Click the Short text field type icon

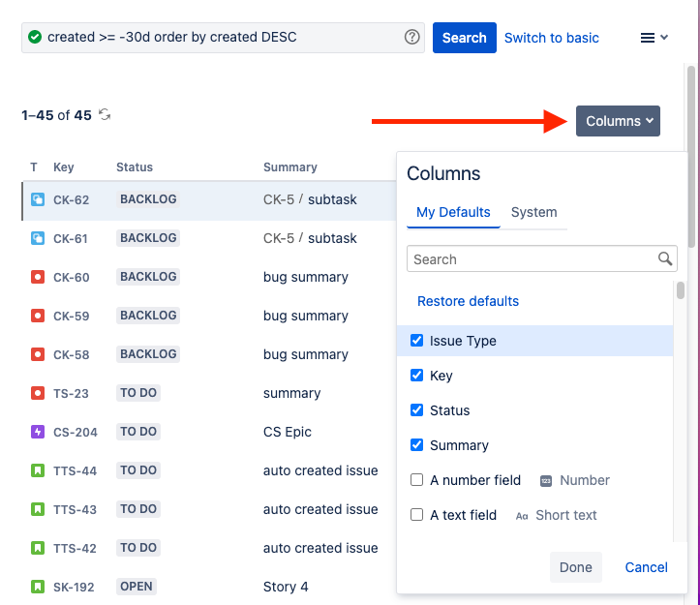point(522,516)
